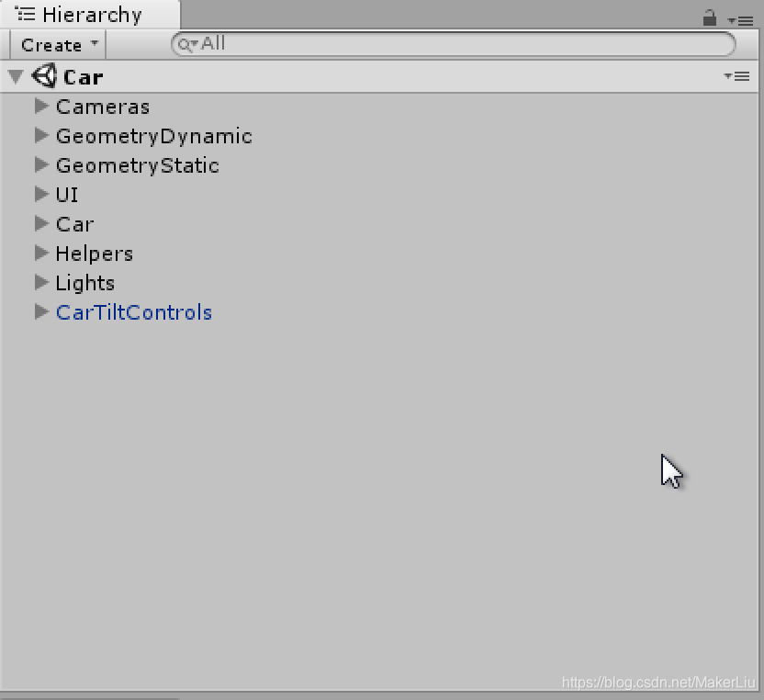Select the child Car row under scene

pos(379,224)
